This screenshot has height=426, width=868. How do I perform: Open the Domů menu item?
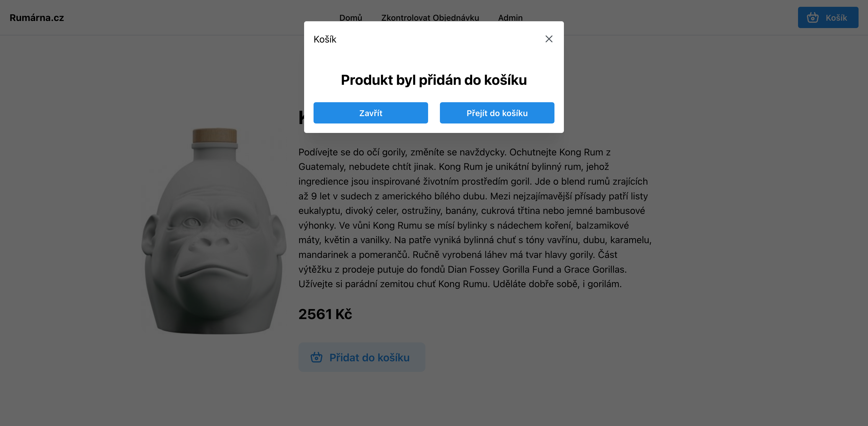pos(350,17)
